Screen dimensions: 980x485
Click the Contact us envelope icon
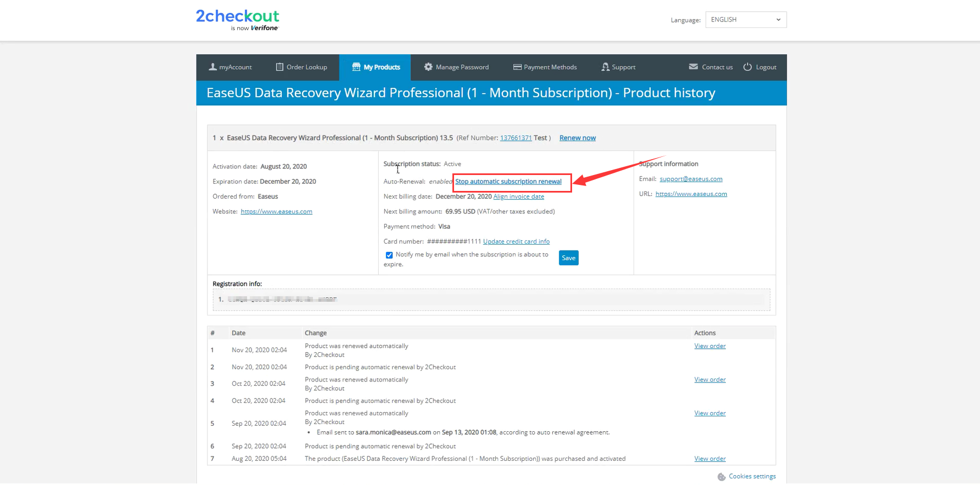[x=693, y=67]
